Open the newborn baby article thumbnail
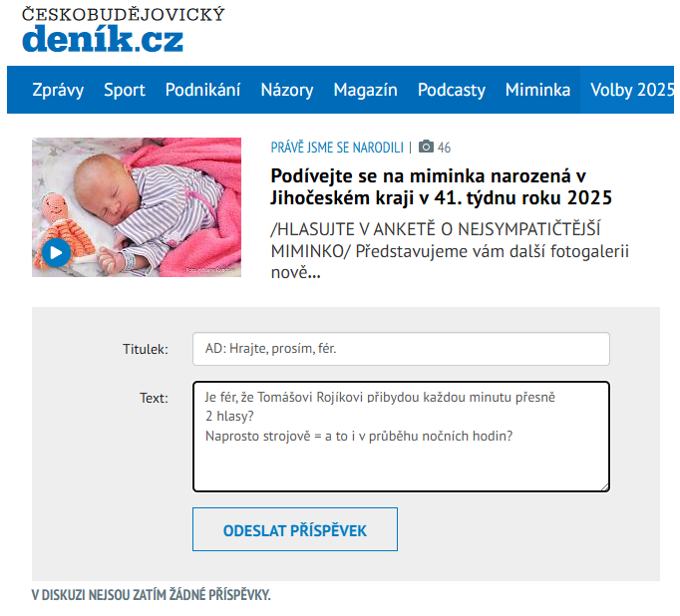The image size is (680, 616). [x=137, y=207]
